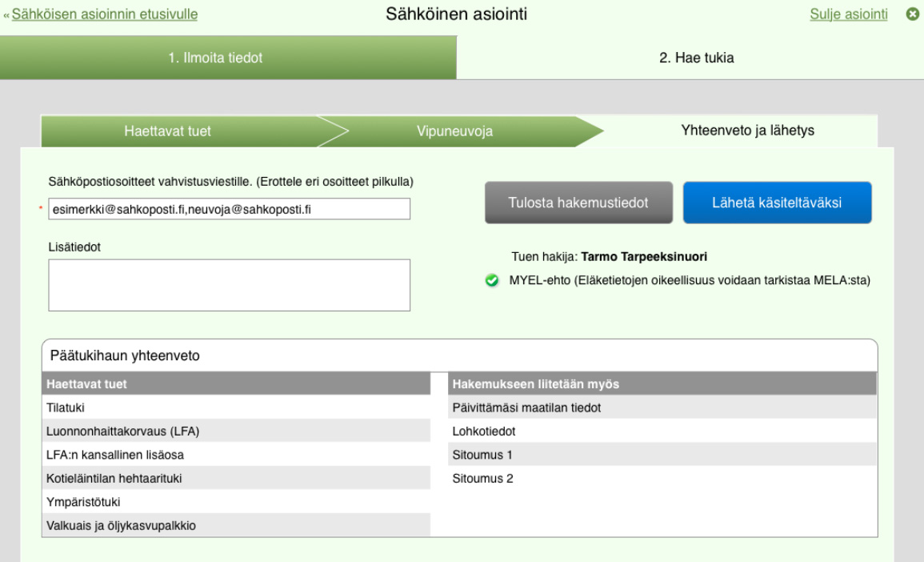
Task: Click the green close X icon
Action: tap(911, 14)
